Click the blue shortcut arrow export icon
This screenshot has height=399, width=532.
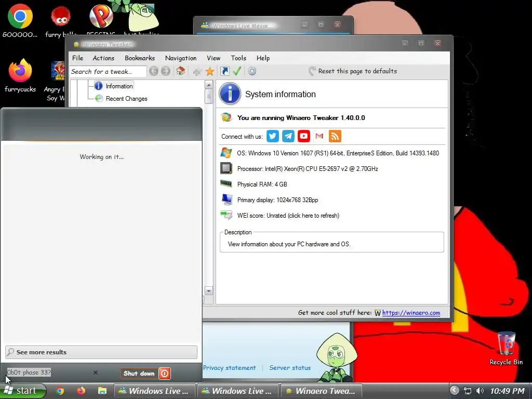(224, 71)
